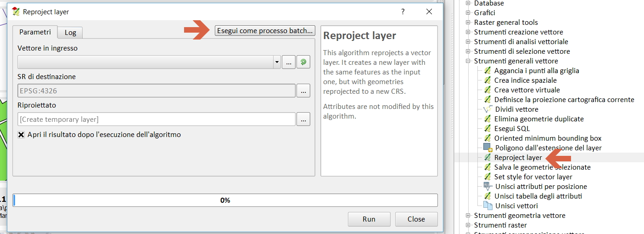Select the Parametri tab
Viewport: 644px width, 234px height.
(35, 32)
